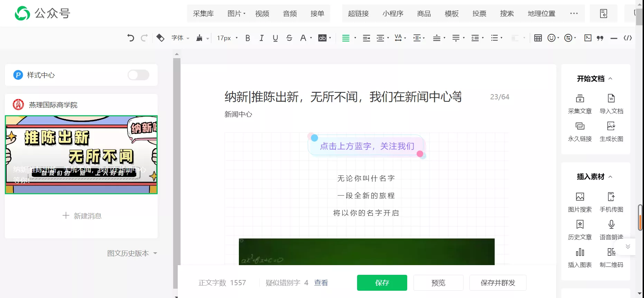Collapse the 开始文档 section
Viewport: 644px width, 298px height.
tap(610, 79)
